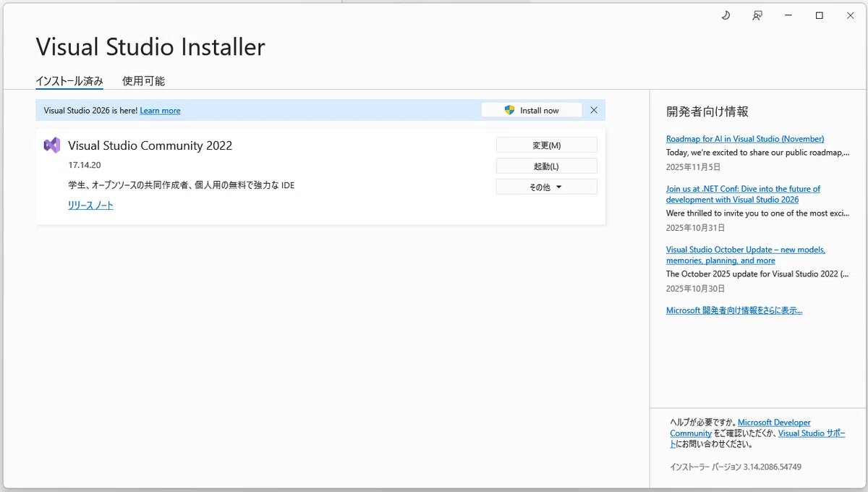
Task: Open the インストール済み tab
Action: [69, 81]
